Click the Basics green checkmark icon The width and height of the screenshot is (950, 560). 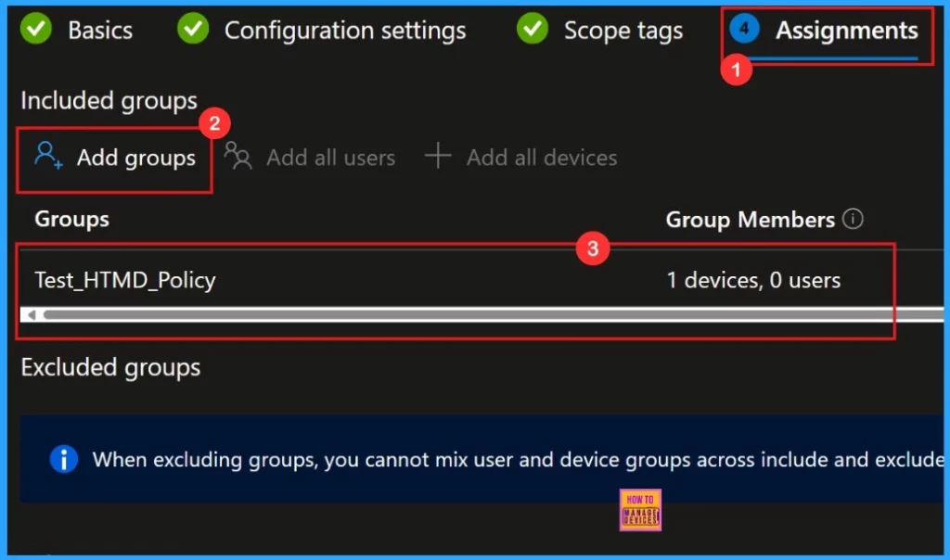[36, 29]
